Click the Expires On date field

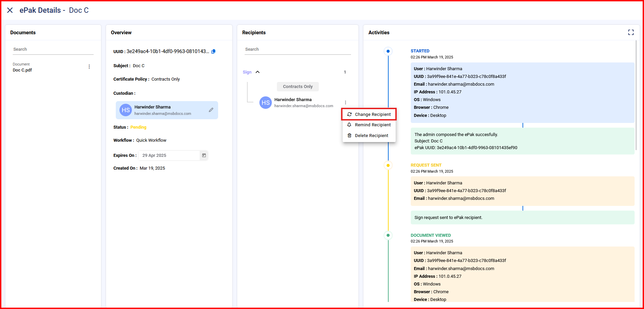[x=169, y=156]
